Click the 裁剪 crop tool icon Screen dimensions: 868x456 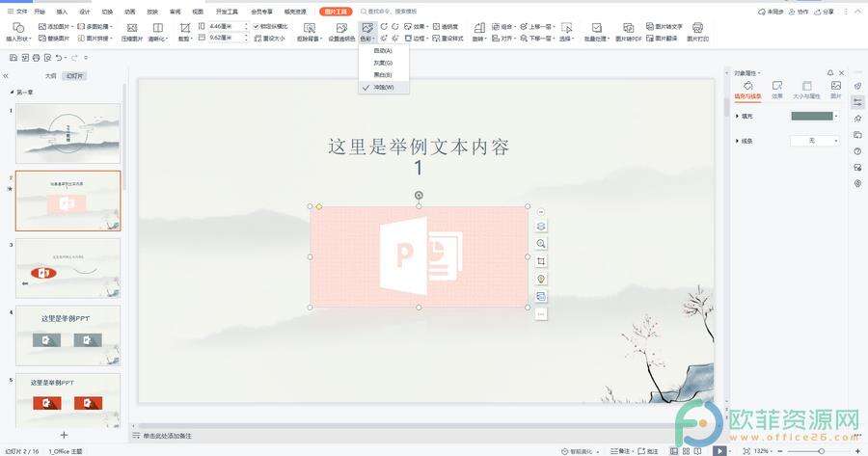pyautogui.click(x=185, y=33)
